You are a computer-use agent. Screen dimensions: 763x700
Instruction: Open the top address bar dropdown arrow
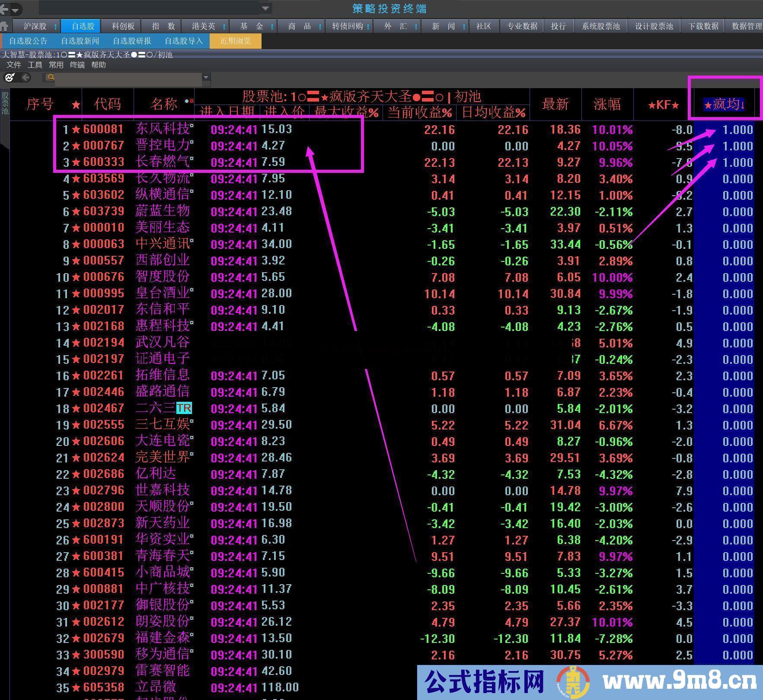coord(265,8)
